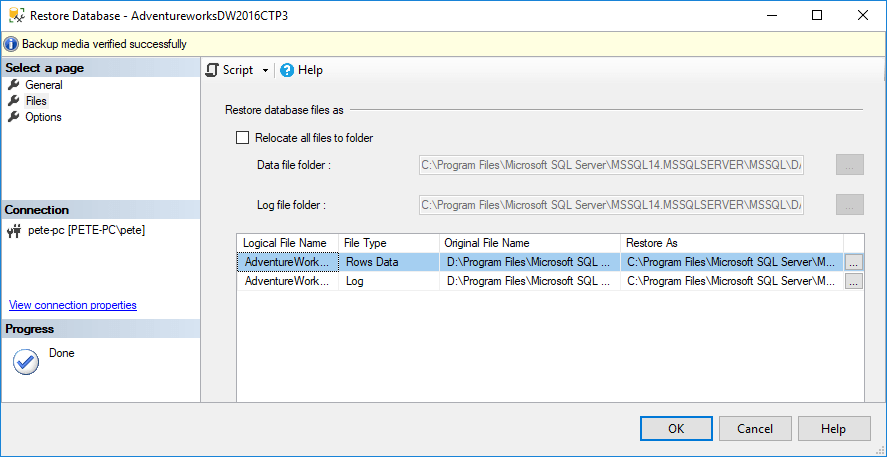This screenshot has width=887, height=457.
Task: Click the Restore As column header
Action: pyautogui.click(x=732, y=243)
